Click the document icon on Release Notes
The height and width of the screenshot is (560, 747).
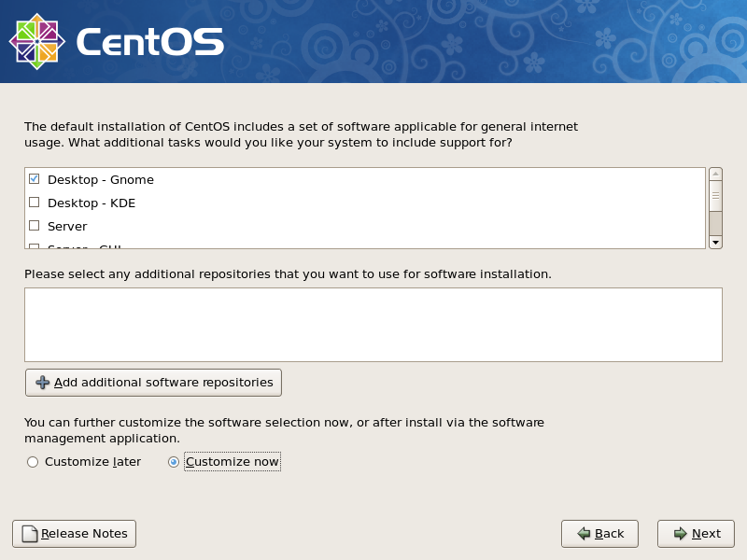(30, 534)
